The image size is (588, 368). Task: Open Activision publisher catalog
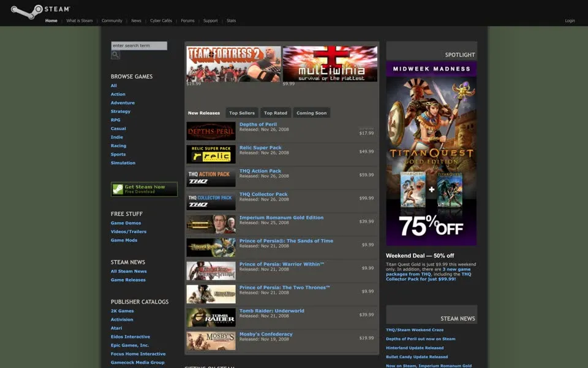[x=122, y=320]
